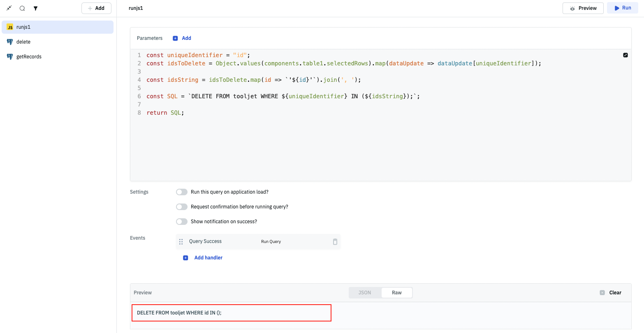
Task: Click the plus icon beside Add handler
Action: point(185,258)
